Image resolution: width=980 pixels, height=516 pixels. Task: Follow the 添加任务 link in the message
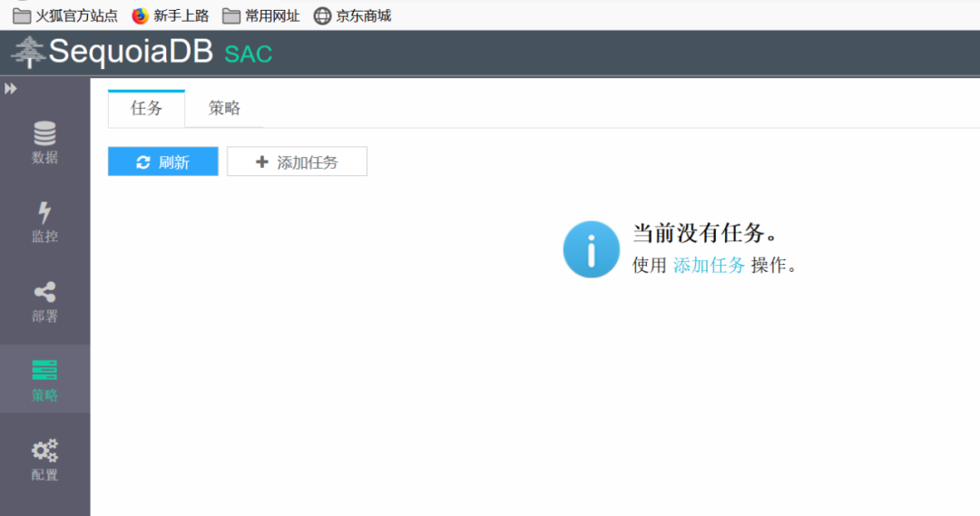tap(709, 266)
